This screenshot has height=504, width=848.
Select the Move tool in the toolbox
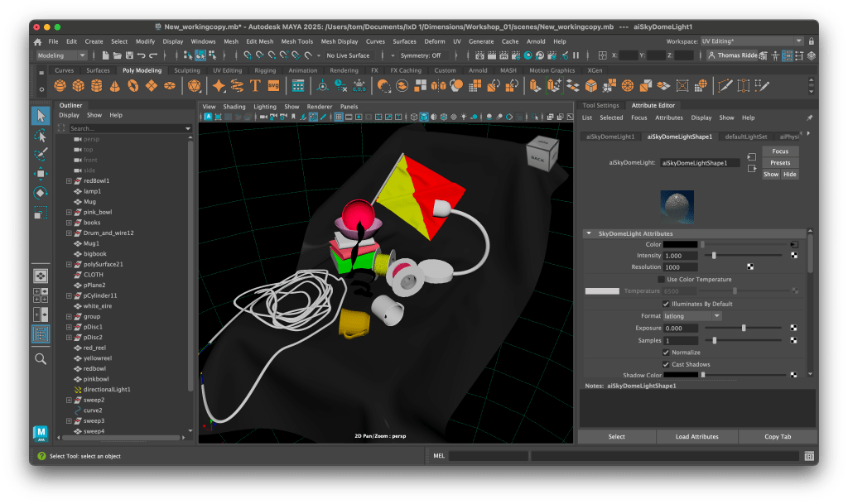(40, 175)
